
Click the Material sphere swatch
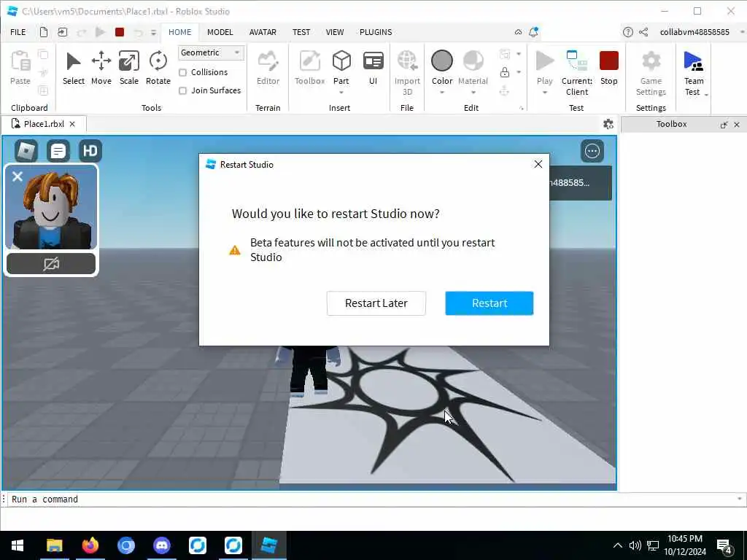coord(473,61)
